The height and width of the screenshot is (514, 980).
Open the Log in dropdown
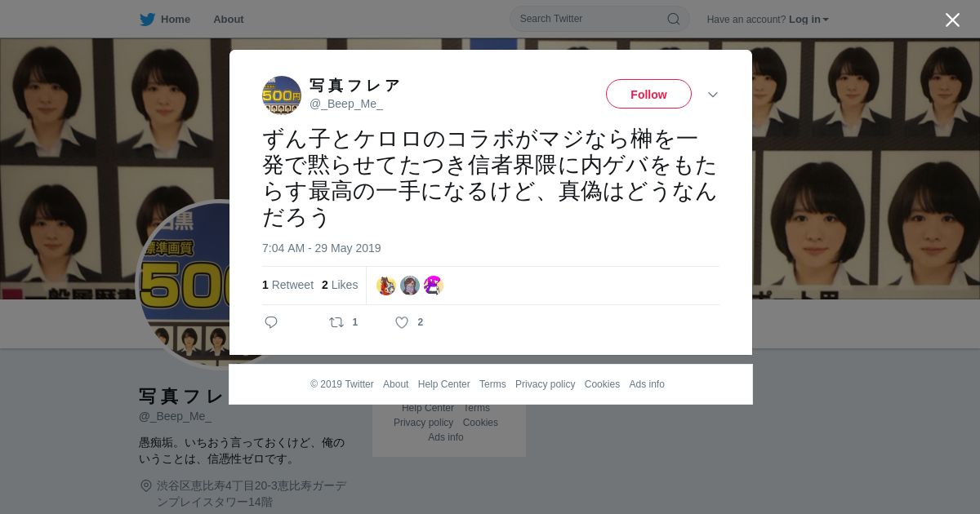(x=808, y=20)
